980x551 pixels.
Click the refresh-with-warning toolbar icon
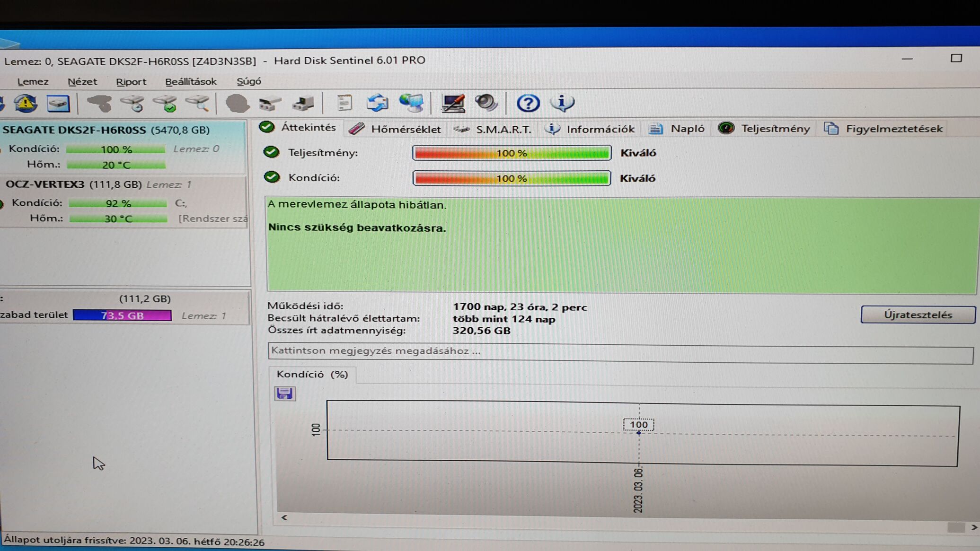click(26, 103)
